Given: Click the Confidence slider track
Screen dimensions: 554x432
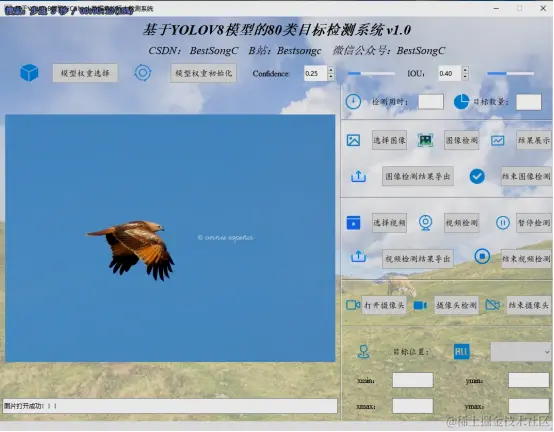Looking at the screenshot, I should coord(371,73).
